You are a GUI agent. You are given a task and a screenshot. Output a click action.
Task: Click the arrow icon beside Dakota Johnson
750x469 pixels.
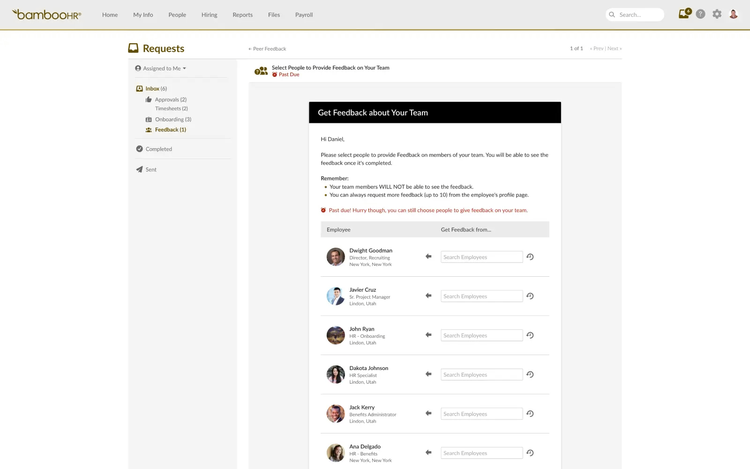click(428, 374)
